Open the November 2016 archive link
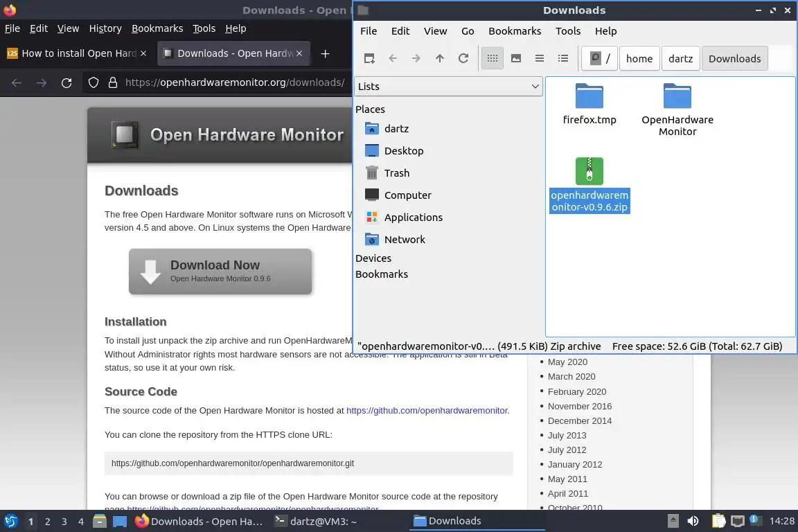The height and width of the screenshot is (532, 798). pyautogui.click(x=580, y=406)
